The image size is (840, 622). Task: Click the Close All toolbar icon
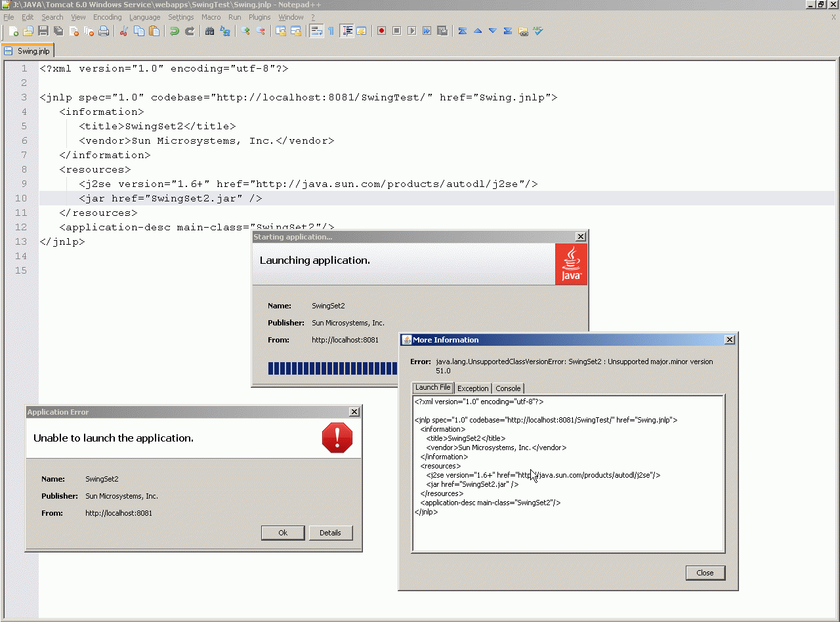point(89,31)
